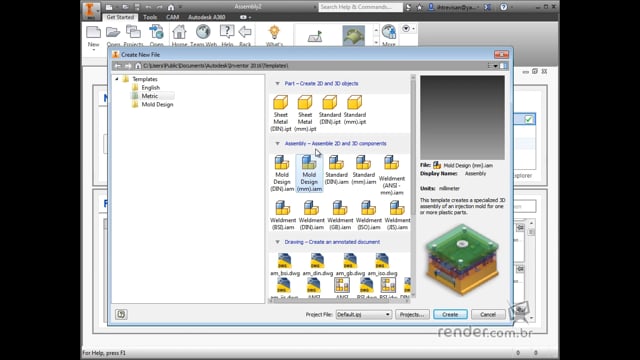Select the Mold Design templates folder
The height and width of the screenshot is (360, 640).
point(157,104)
